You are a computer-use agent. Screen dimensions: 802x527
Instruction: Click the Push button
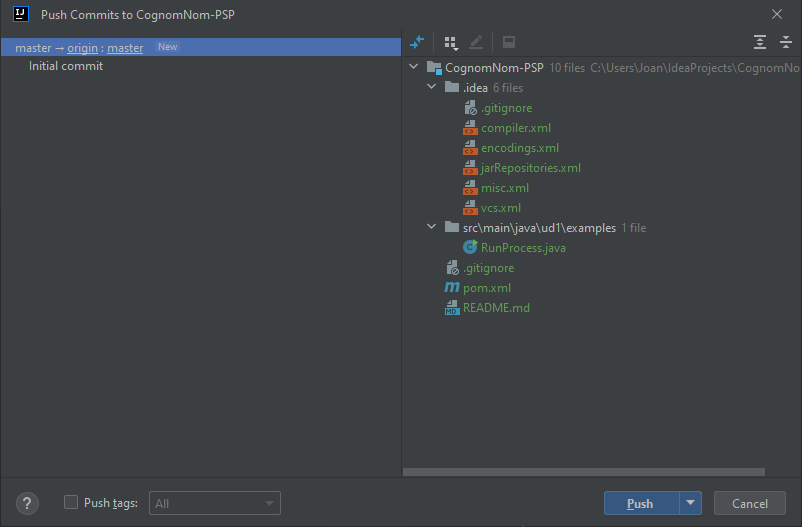pos(641,503)
